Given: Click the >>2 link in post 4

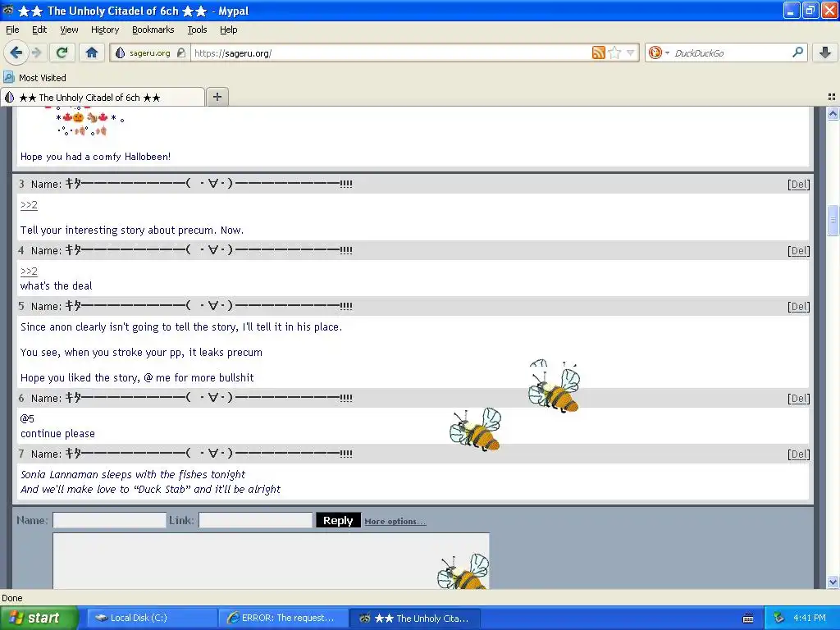Looking at the screenshot, I should click(29, 271).
